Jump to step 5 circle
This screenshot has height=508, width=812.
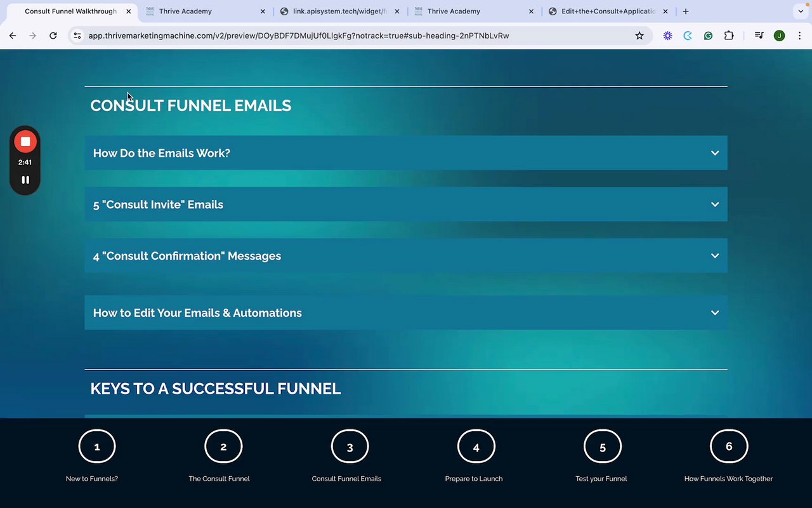(603, 446)
